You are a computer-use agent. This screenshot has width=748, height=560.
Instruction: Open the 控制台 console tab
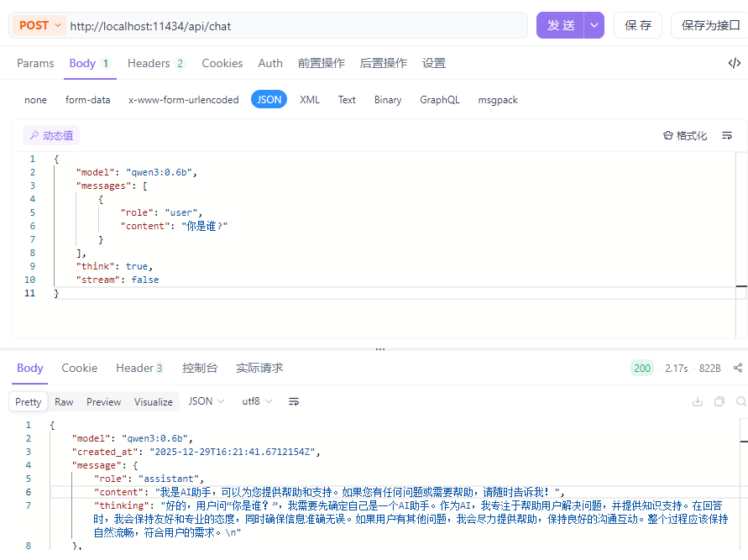(x=200, y=368)
